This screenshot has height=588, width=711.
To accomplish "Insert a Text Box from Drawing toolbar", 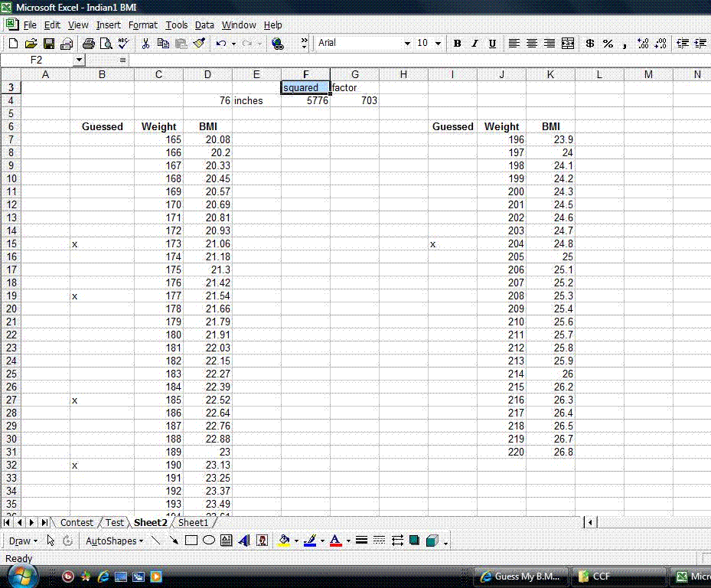I will coord(227,541).
